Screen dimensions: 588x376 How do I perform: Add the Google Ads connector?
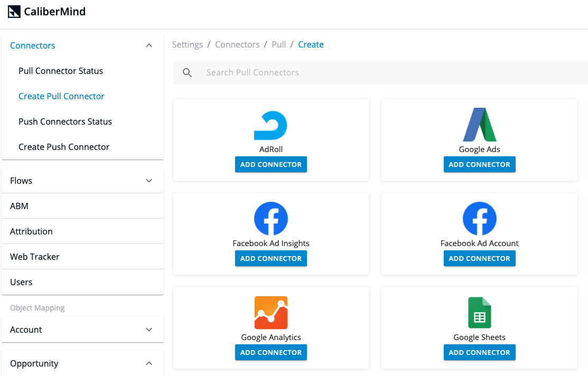pyautogui.click(x=479, y=164)
